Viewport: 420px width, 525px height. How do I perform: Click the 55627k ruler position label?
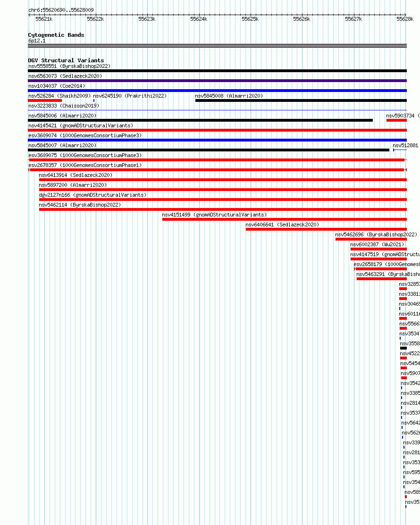point(353,19)
